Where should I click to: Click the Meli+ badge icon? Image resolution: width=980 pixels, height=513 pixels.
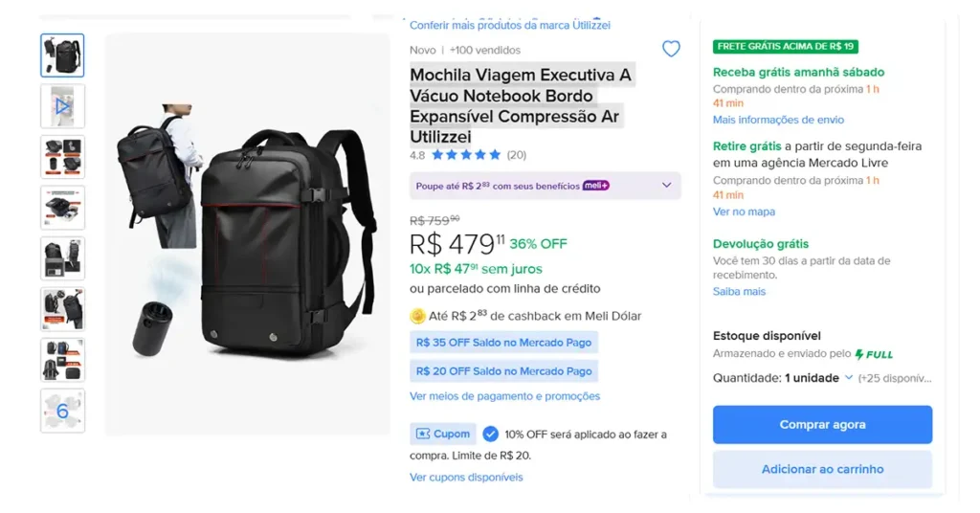pos(596,186)
